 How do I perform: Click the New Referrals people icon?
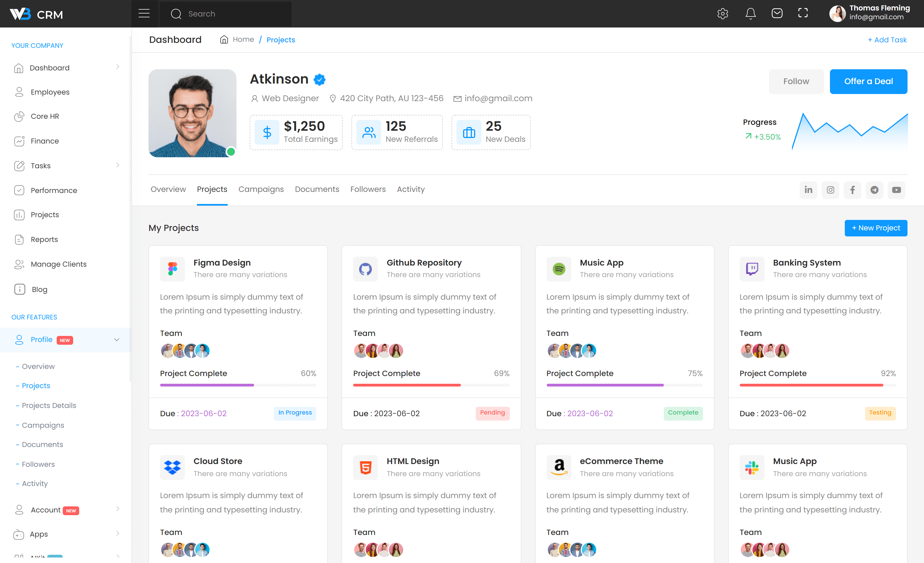369,132
